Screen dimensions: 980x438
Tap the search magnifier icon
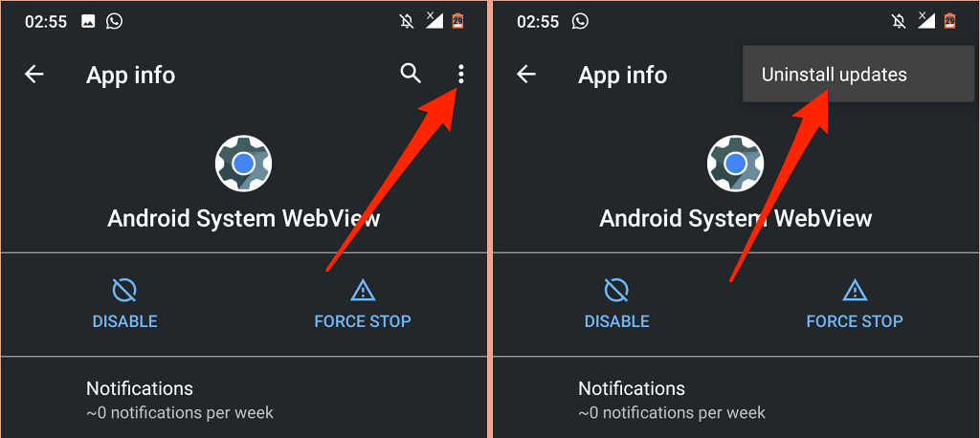pos(410,74)
